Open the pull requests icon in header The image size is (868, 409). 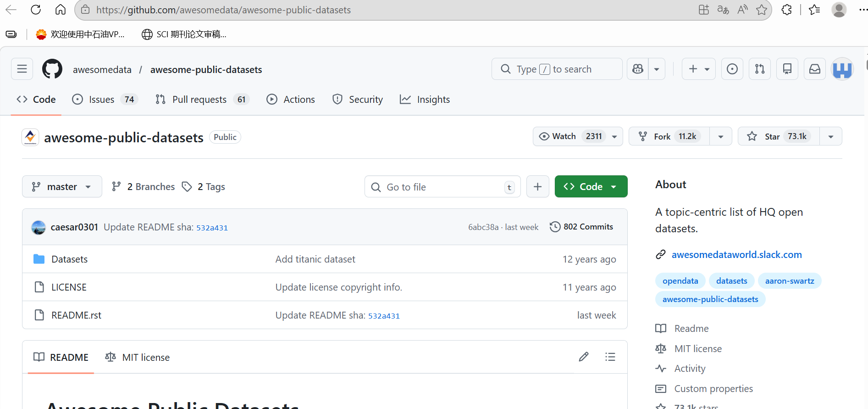pyautogui.click(x=760, y=69)
